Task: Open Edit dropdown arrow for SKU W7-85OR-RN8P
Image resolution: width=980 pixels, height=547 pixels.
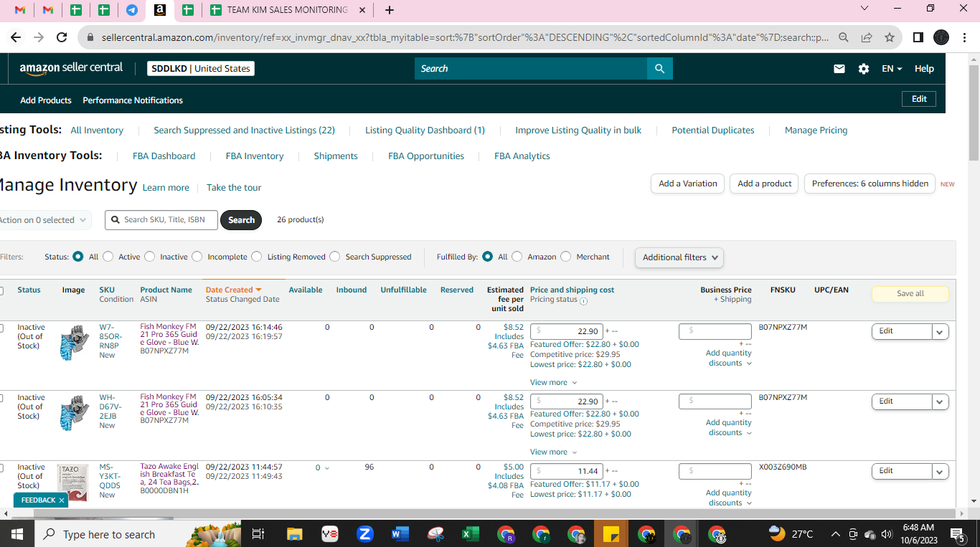Action: pos(941,331)
